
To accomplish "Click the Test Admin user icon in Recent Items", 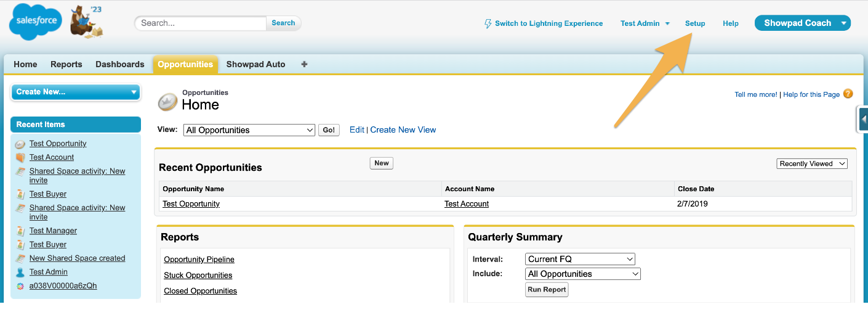I will [20, 272].
